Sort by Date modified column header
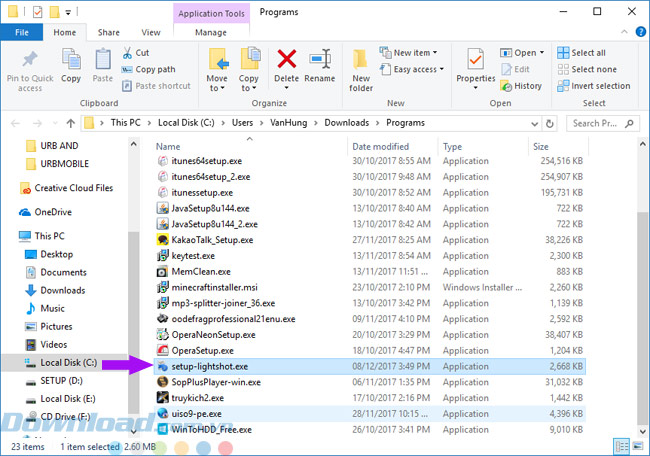The width and height of the screenshot is (650, 456). pyautogui.click(x=380, y=146)
